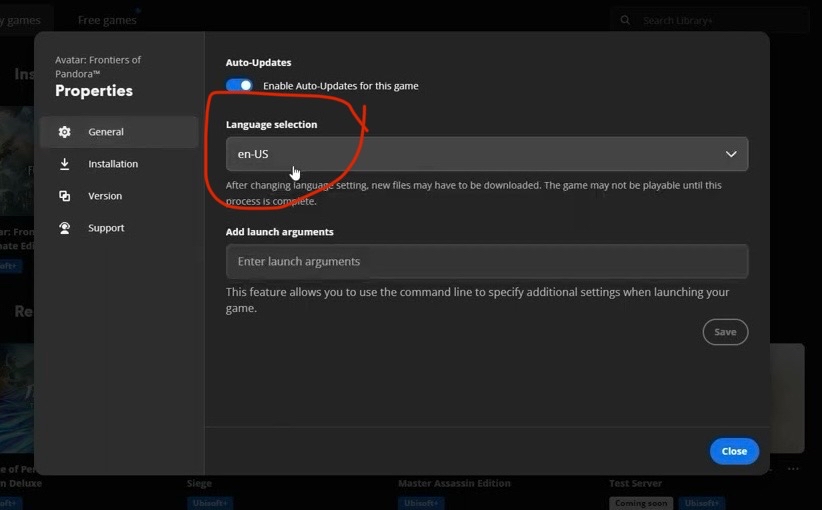Click the chevron arrow on language dropdown
Viewport: 822px width, 510px height.
point(731,154)
